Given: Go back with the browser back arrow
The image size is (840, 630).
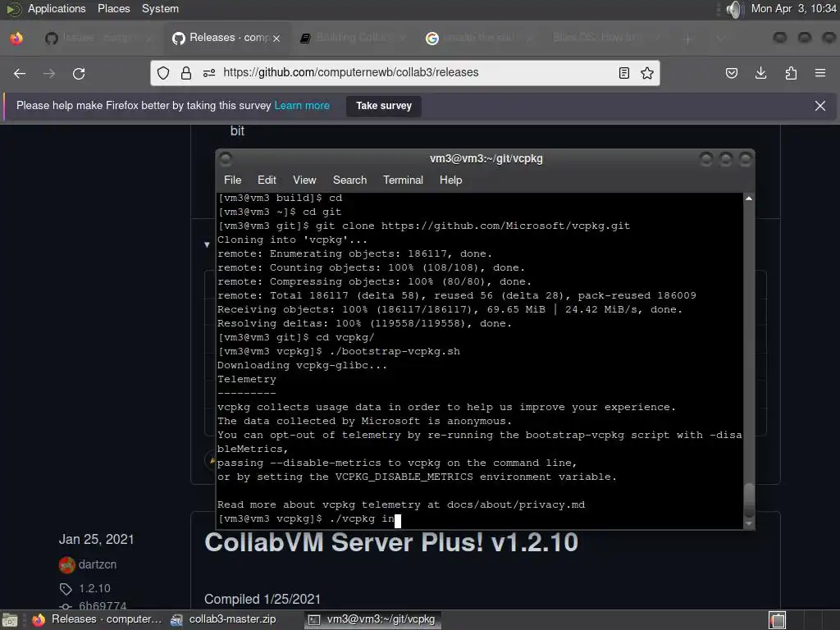Looking at the screenshot, I should (x=20, y=73).
